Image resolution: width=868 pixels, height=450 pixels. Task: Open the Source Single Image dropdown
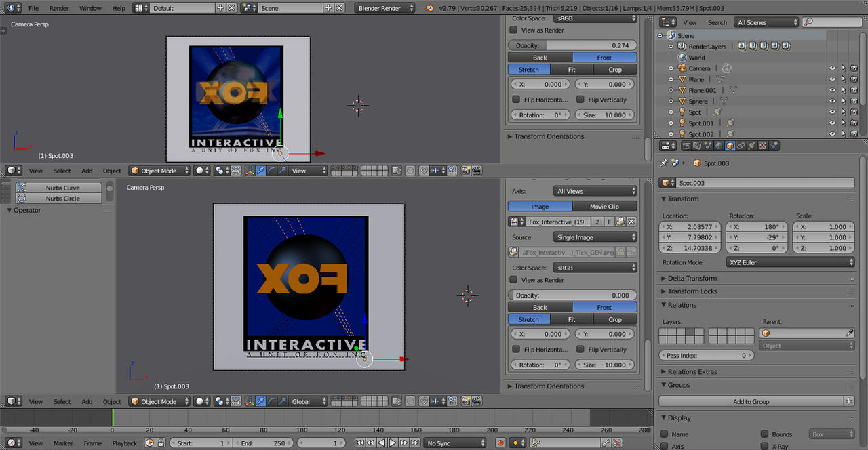coord(595,237)
